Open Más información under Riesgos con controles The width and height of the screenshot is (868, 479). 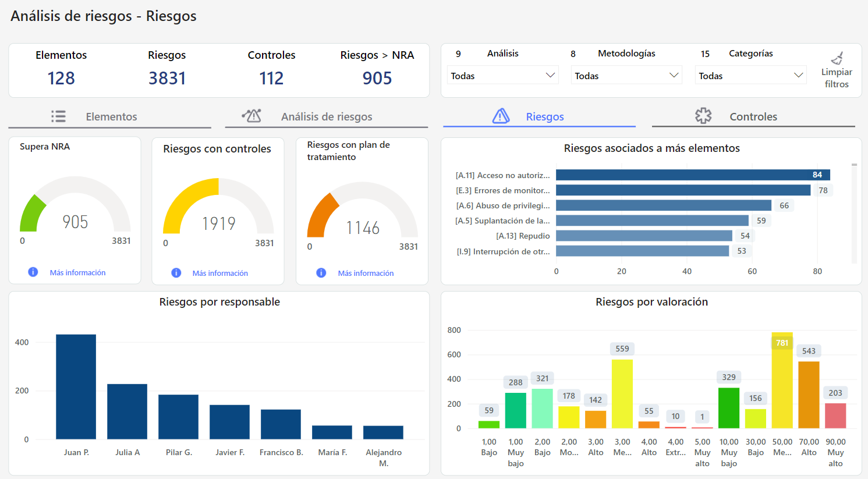(x=220, y=273)
